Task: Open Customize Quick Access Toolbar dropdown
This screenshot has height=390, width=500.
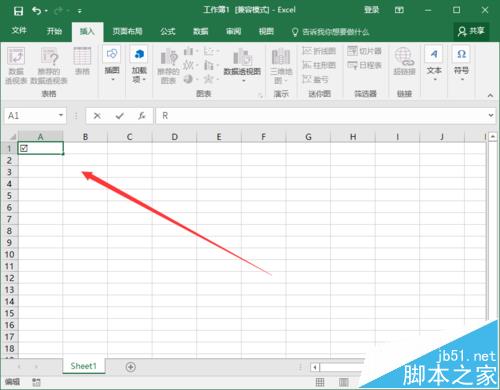Action: click(x=80, y=11)
